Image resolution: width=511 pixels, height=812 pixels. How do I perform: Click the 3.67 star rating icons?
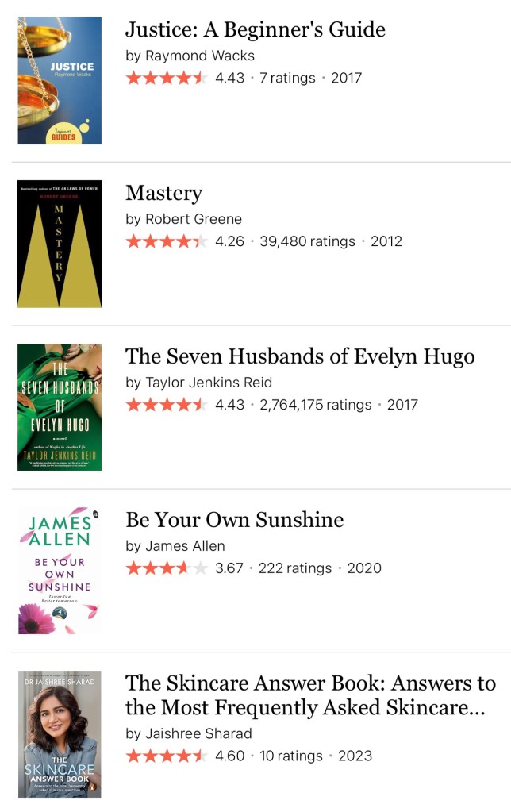point(166,568)
